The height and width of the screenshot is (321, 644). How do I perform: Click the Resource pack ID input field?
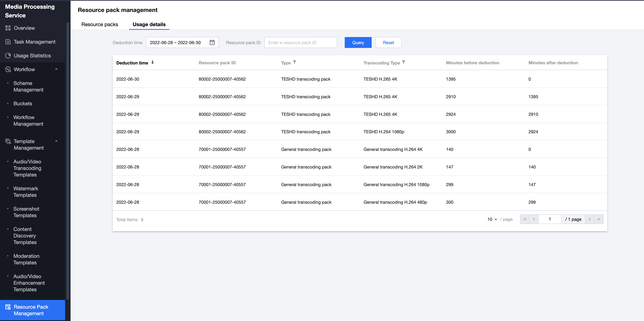pyautogui.click(x=301, y=42)
